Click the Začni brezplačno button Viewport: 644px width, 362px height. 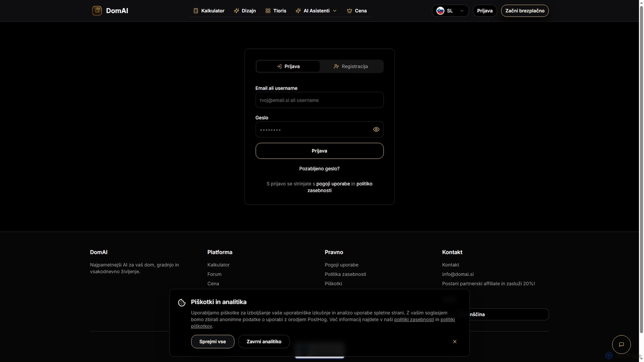coord(525,11)
